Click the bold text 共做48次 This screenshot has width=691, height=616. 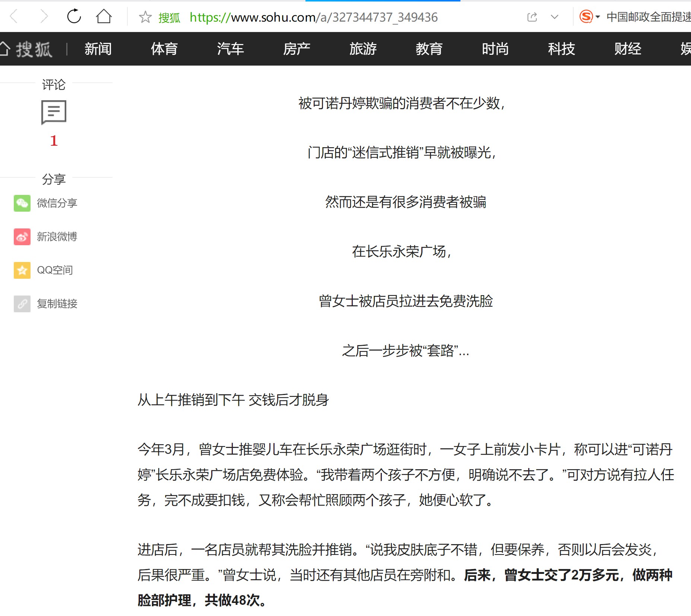tap(235, 600)
